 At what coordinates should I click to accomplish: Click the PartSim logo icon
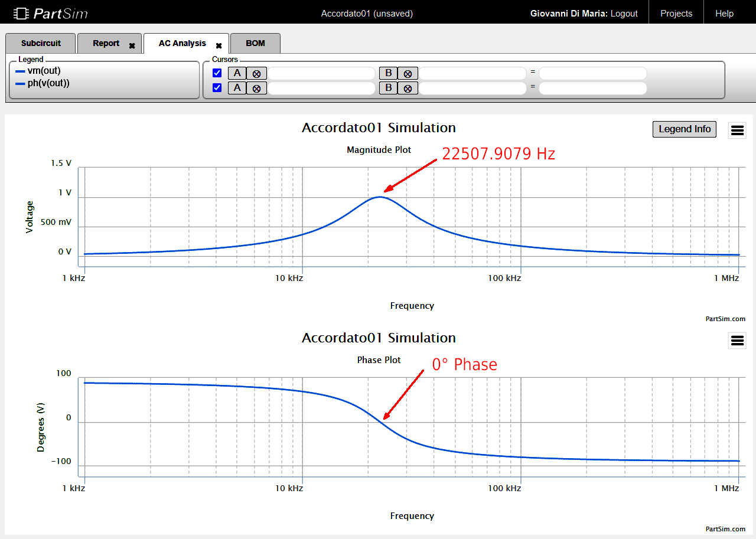[x=20, y=12]
